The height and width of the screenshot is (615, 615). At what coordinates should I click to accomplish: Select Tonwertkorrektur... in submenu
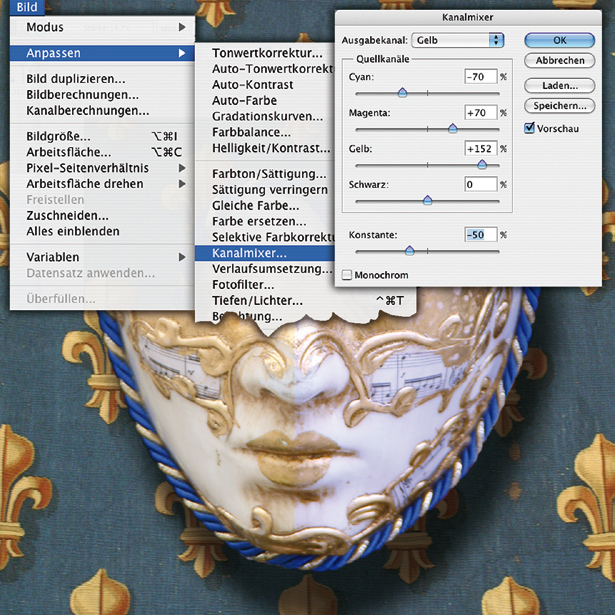267,53
